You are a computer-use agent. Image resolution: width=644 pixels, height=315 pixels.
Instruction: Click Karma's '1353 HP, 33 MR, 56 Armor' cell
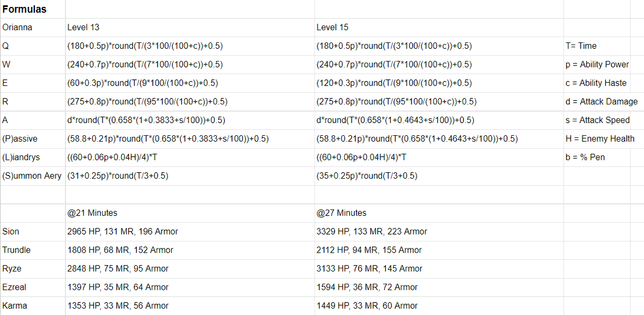[x=189, y=306]
